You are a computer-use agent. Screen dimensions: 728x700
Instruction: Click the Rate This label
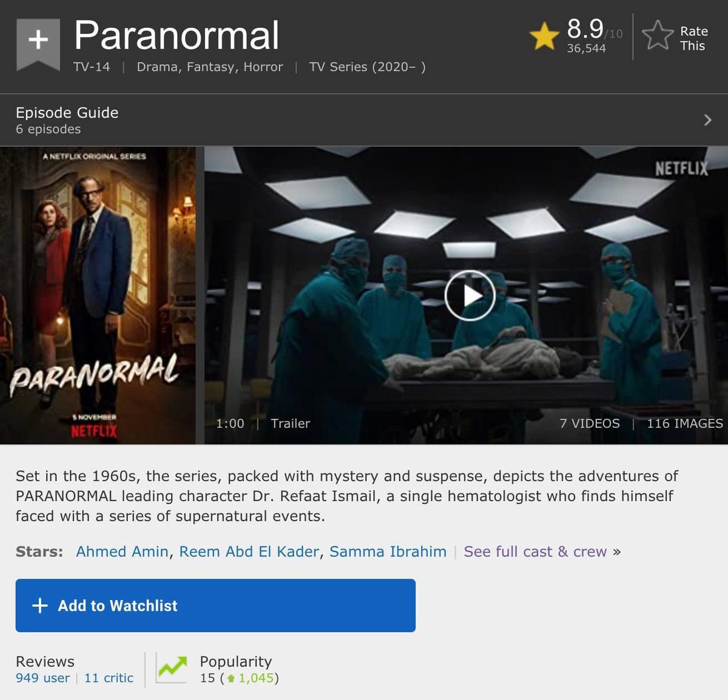click(693, 38)
